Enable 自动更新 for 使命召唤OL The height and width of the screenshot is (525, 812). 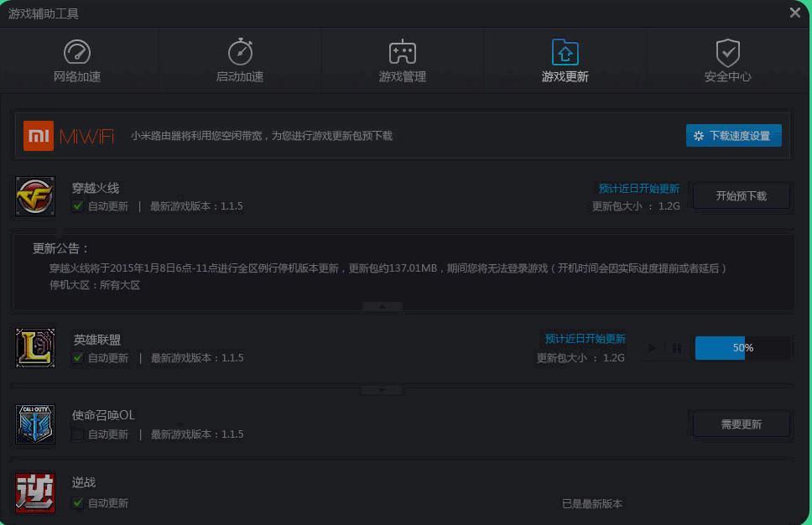(x=78, y=434)
